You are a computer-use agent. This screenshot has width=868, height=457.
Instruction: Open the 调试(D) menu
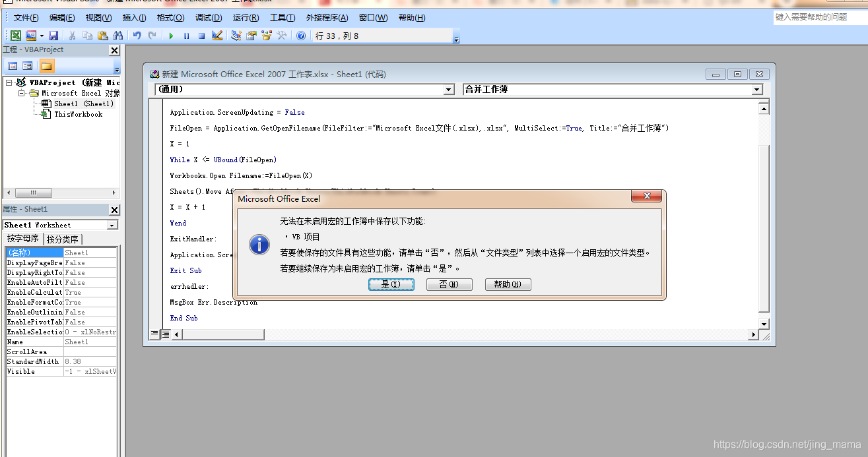pyautogui.click(x=209, y=18)
